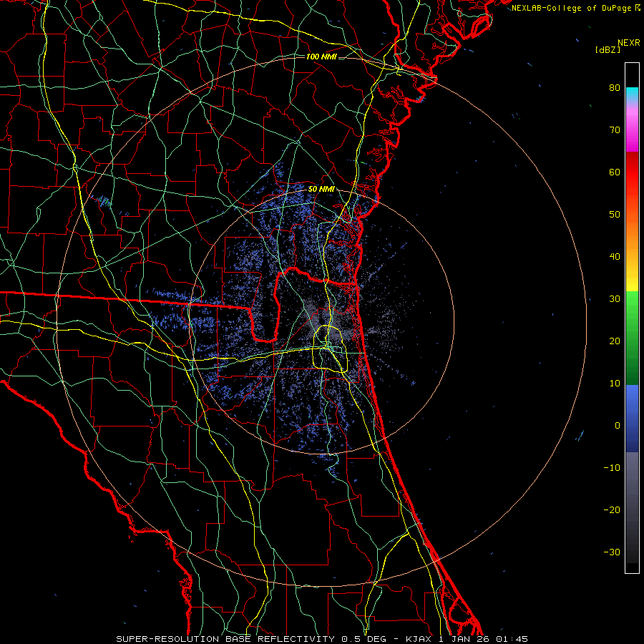Click the 40 dBZ legend value
The image size is (644, 644).
coord(615,257)
